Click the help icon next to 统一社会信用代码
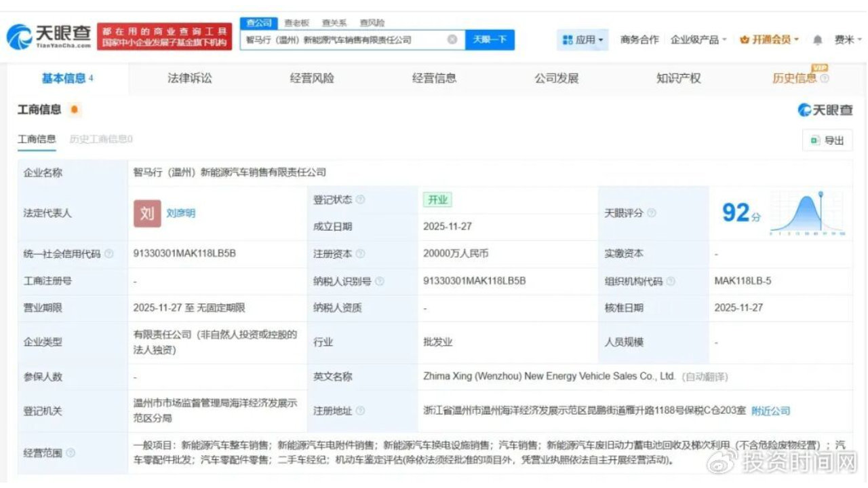Screen dimensions: 868x488 point(109,254)
